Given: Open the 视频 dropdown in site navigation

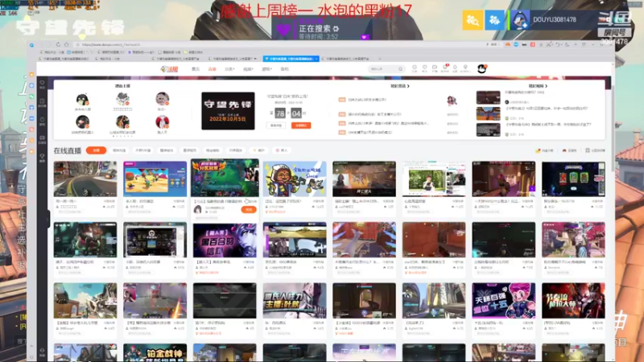Looking at the screenshot, I should (248, 69).
